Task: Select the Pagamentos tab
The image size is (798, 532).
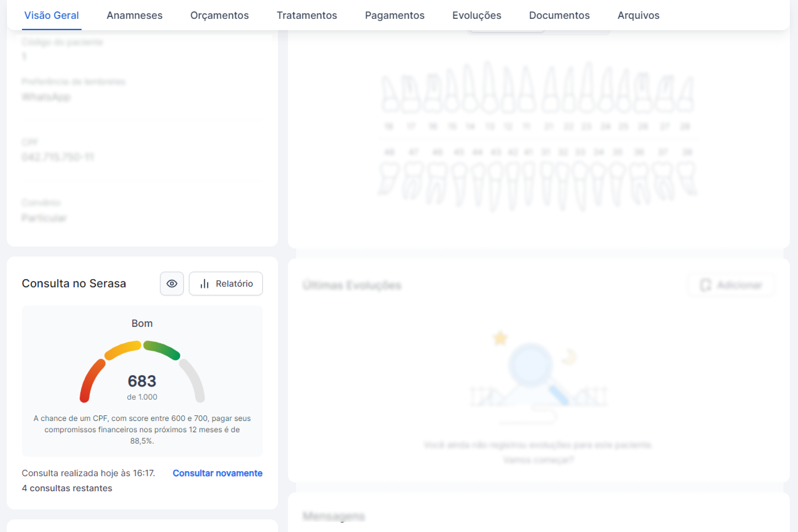Action: [x=395, y=15]
